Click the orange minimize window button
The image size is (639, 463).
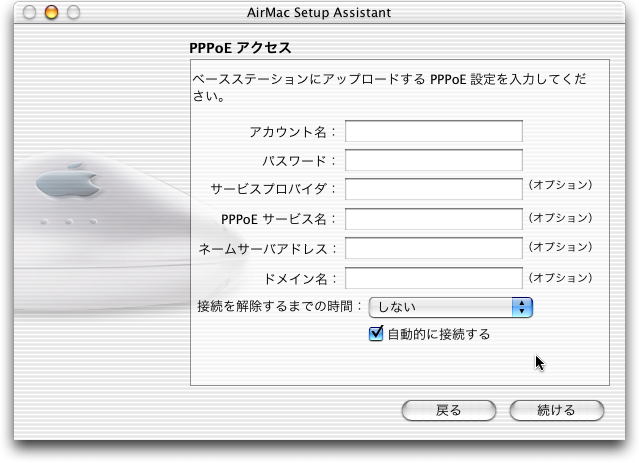[x=51, y=12]
